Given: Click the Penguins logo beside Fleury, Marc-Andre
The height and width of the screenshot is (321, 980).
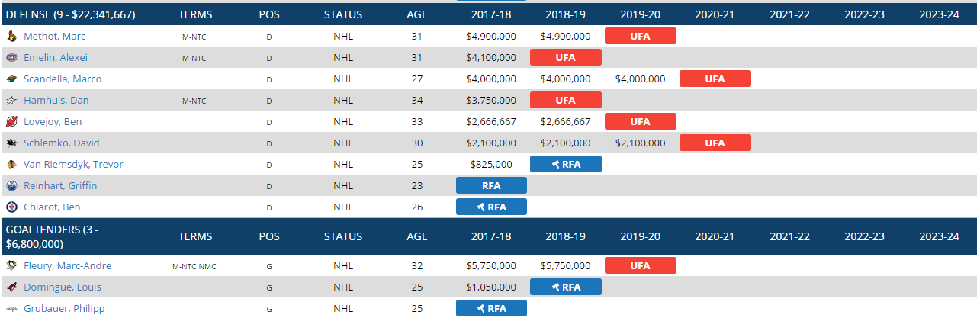Looking at the screenshot, I should pyautogui.click(x=11, y=266).
